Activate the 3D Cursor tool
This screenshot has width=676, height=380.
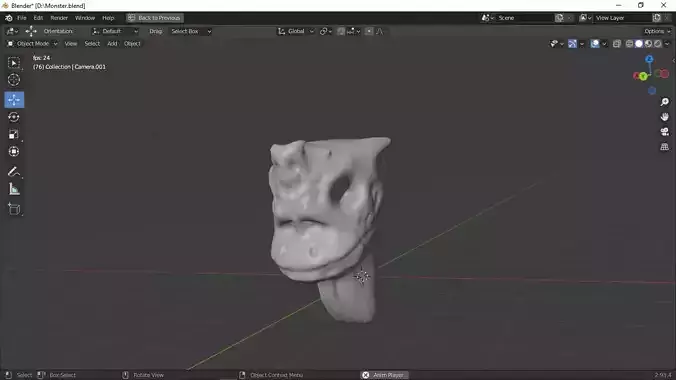(14, 80)
